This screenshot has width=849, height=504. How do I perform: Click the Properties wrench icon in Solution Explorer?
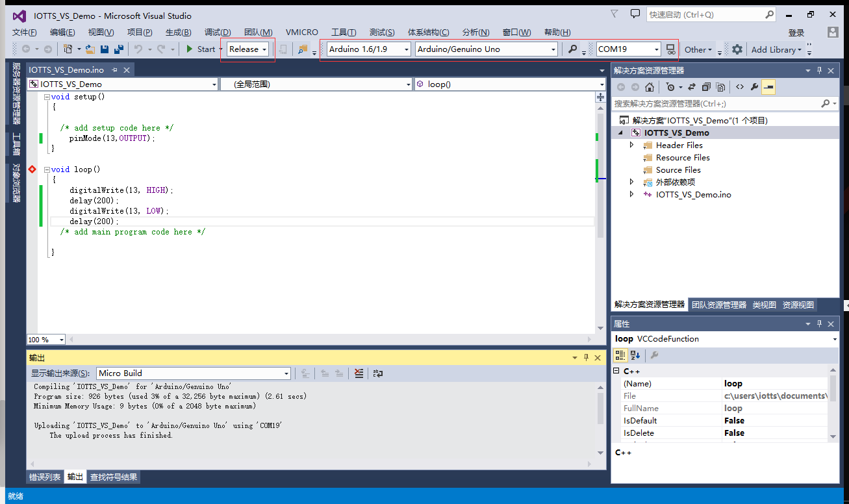coord(754,87)
